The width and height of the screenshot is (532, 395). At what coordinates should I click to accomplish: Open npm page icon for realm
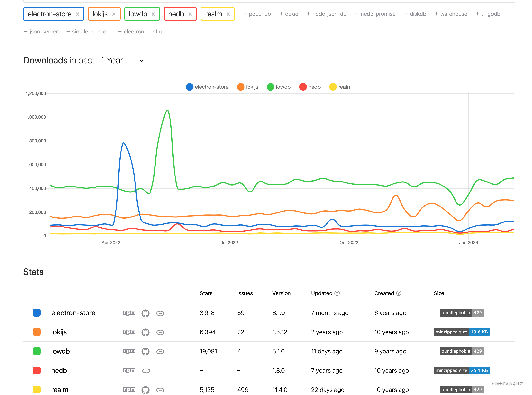(129, 390)
